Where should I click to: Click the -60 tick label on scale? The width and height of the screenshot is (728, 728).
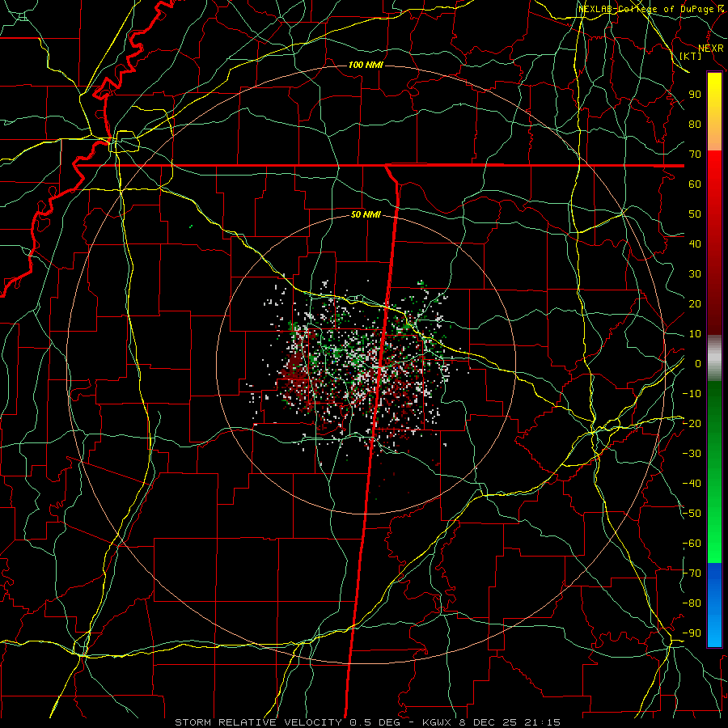point(692,544)
